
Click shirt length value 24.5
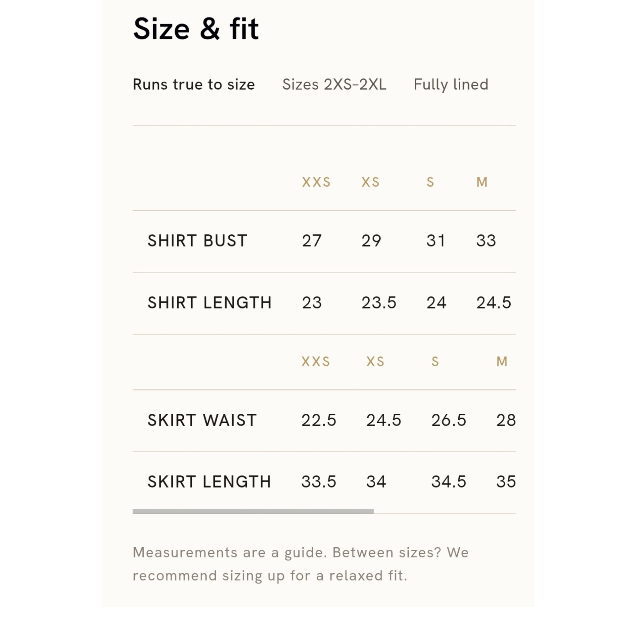(494, 303)
